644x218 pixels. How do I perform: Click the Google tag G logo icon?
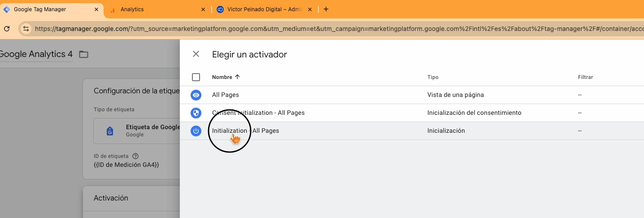(109, 131)
